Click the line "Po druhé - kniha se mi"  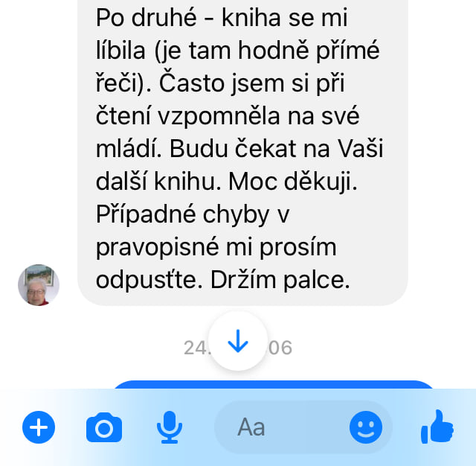tap(222, 18)
